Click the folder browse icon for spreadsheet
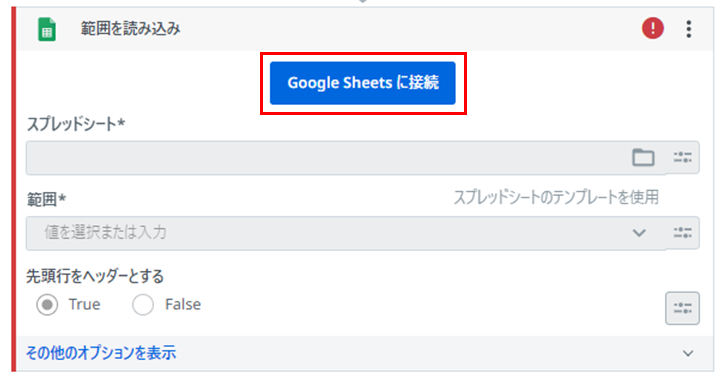This screenshot has height=386, width=723. click(x=643, y=158)
